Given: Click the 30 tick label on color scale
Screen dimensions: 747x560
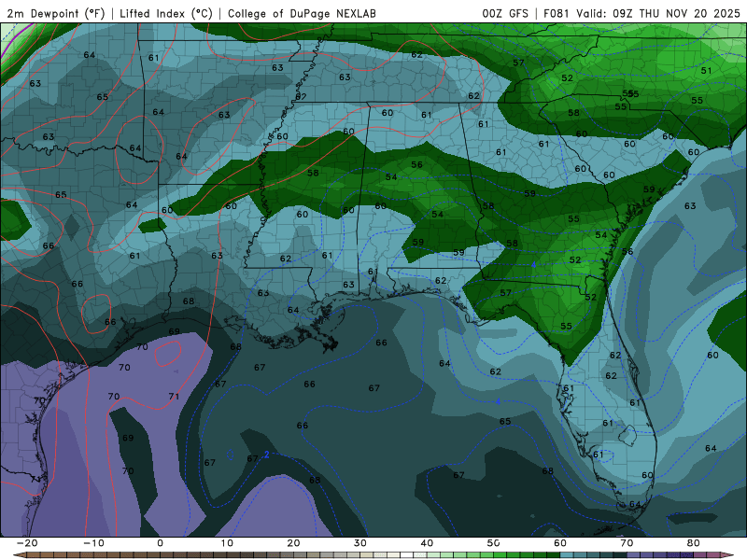Looking at the screenshot, I should 360,543.
